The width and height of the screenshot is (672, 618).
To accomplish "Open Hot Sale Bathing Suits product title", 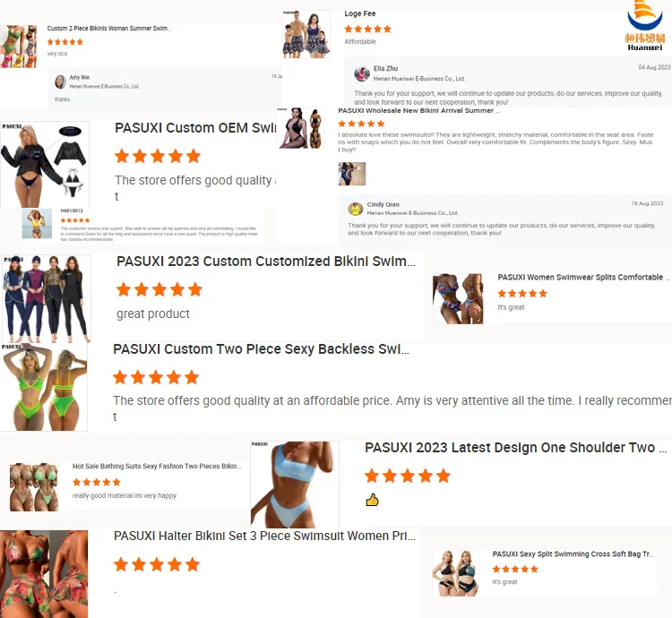I will [x=157, y=466].
